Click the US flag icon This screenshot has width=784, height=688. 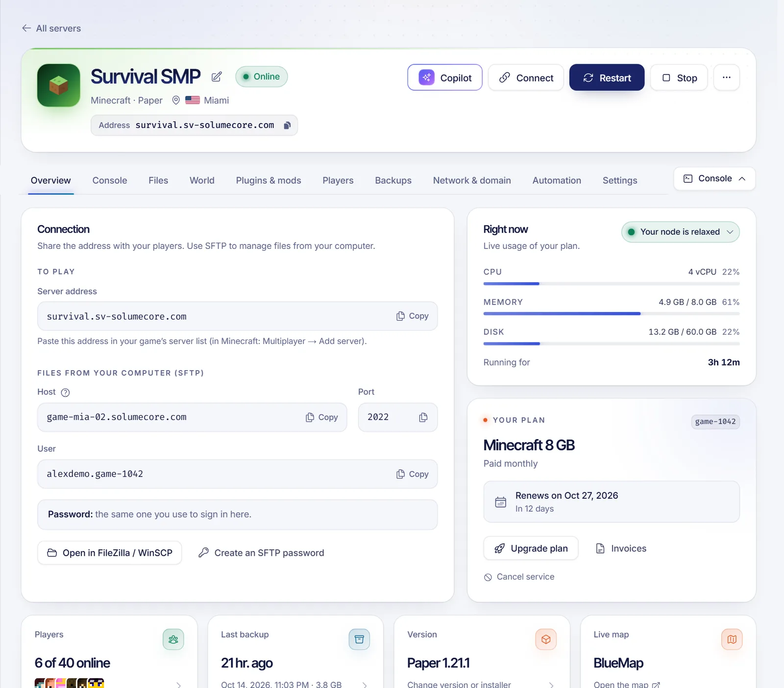click(x=193, y=100)
